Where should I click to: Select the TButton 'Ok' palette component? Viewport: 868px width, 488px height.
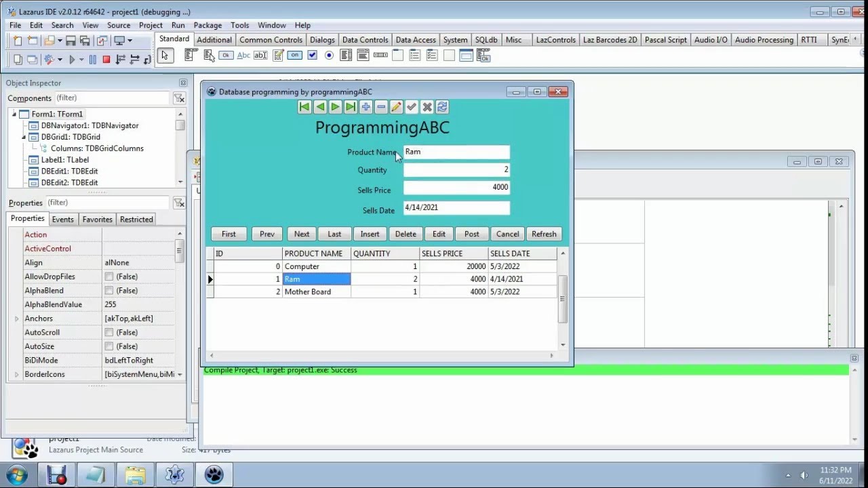click(226, 56)
